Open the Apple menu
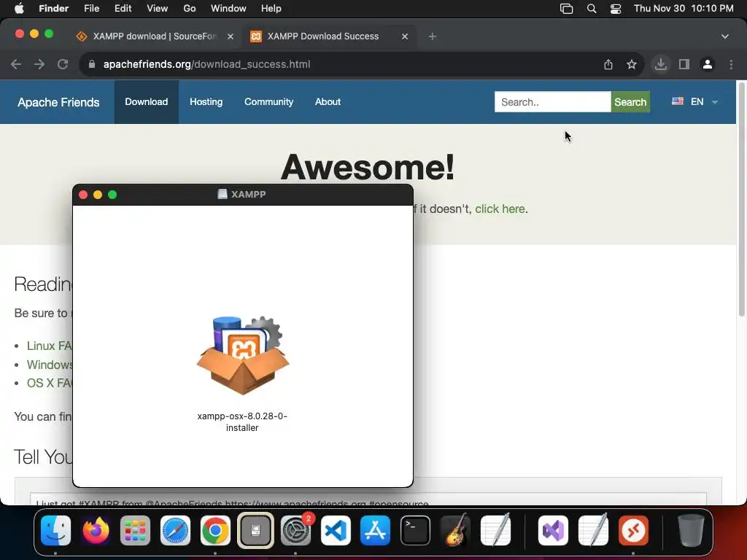Viewport: 747px width, 560px height. [19, 9]
